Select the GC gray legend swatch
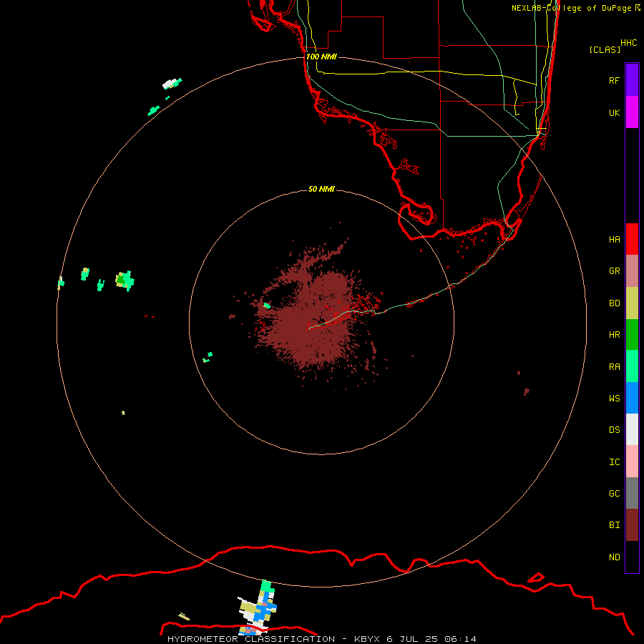The image size is (644, 644). 632,493
